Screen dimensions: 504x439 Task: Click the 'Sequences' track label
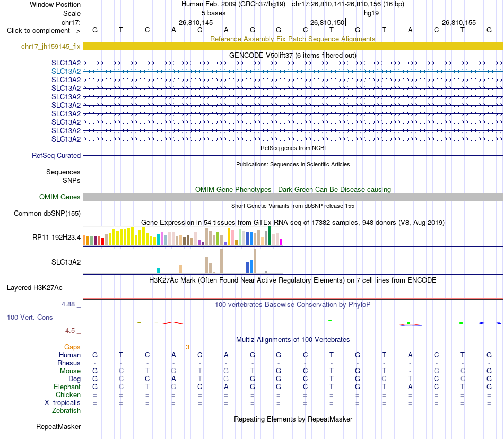[63, 172]
